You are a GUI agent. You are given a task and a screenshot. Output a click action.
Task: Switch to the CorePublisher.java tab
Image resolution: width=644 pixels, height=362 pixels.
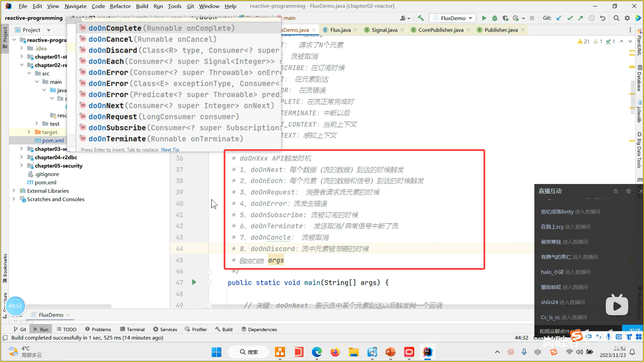pos(440,30)
